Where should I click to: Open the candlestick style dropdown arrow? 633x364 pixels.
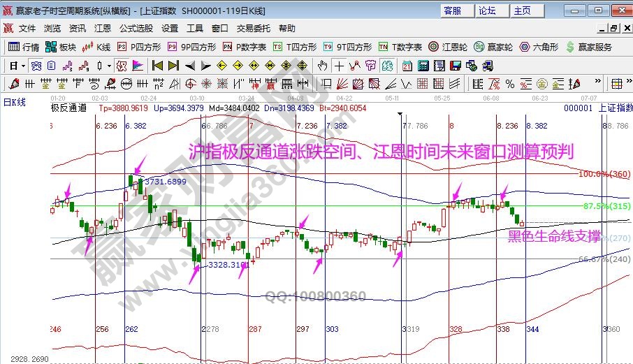108,66
